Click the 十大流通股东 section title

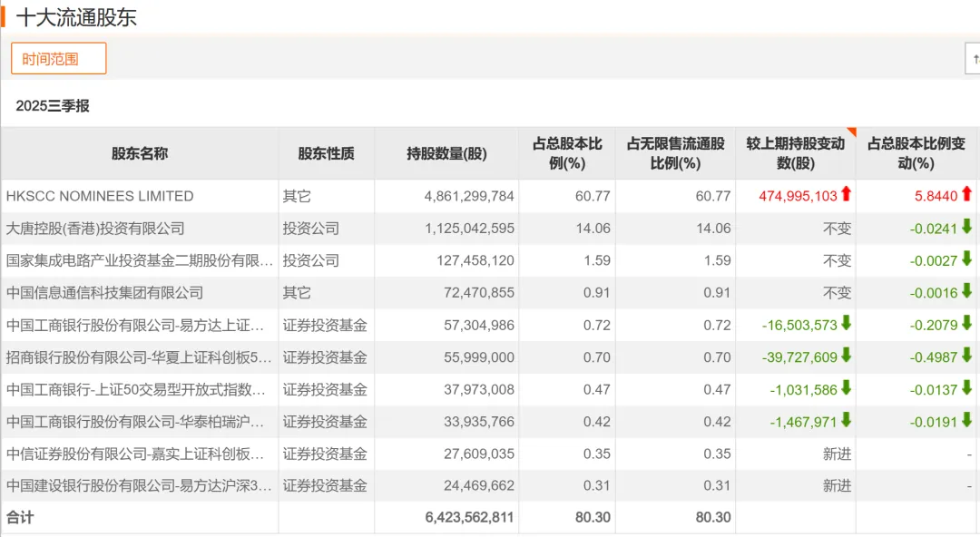click(76, 17)
